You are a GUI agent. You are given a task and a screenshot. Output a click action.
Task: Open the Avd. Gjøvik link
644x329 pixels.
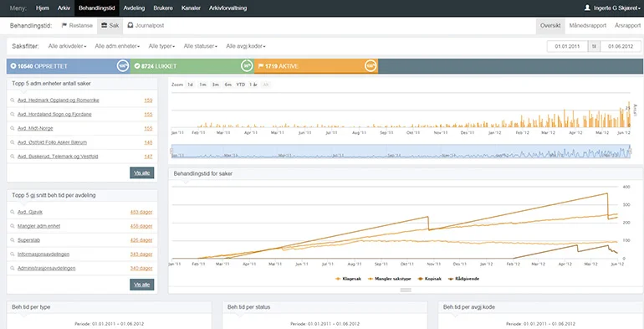(x=30, y=212)
